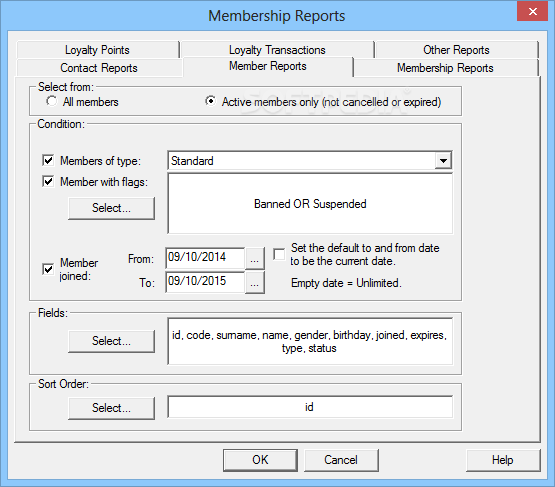This screenshot has width=555, height=487.
Task: Open the Membership Reports tab
Action: 445,68
